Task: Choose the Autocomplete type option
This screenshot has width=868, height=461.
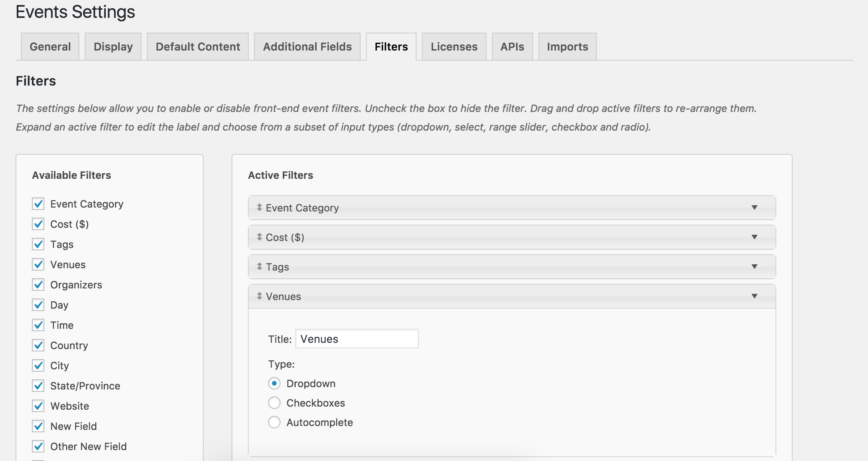Action: (x=274, y=422)
